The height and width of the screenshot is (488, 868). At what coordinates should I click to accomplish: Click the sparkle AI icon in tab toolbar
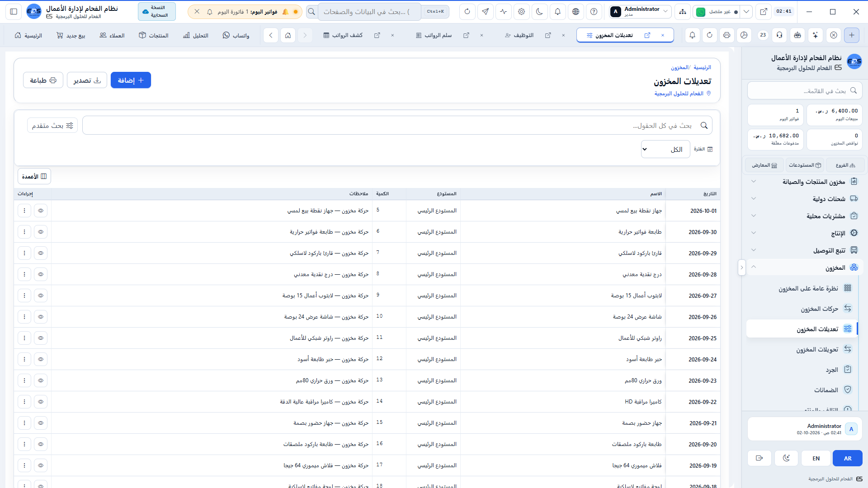click(815, 35)
